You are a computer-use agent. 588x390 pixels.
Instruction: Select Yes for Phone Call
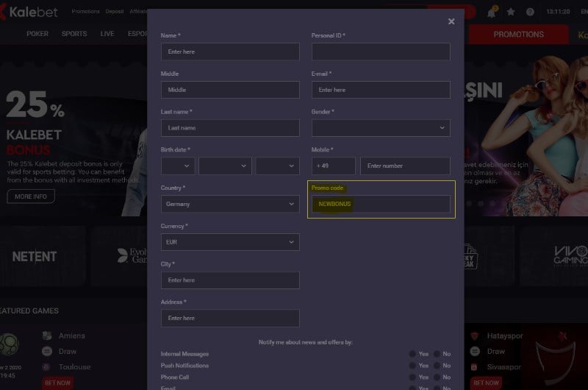[x=413, y=377]
